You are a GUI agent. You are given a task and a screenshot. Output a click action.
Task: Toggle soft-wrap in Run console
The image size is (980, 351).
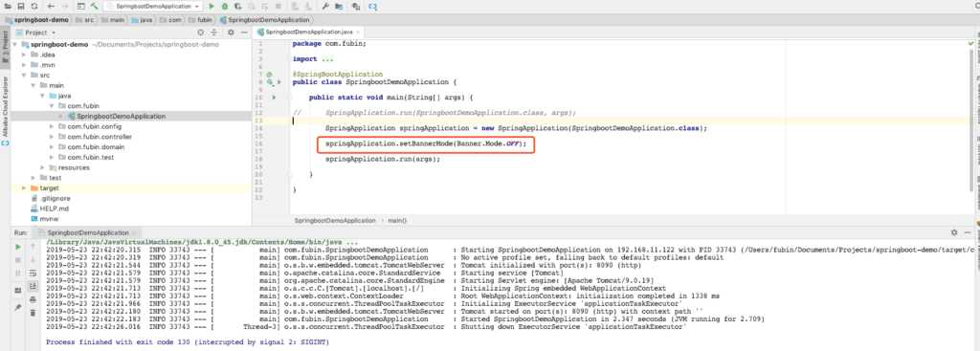coord(33,273)
